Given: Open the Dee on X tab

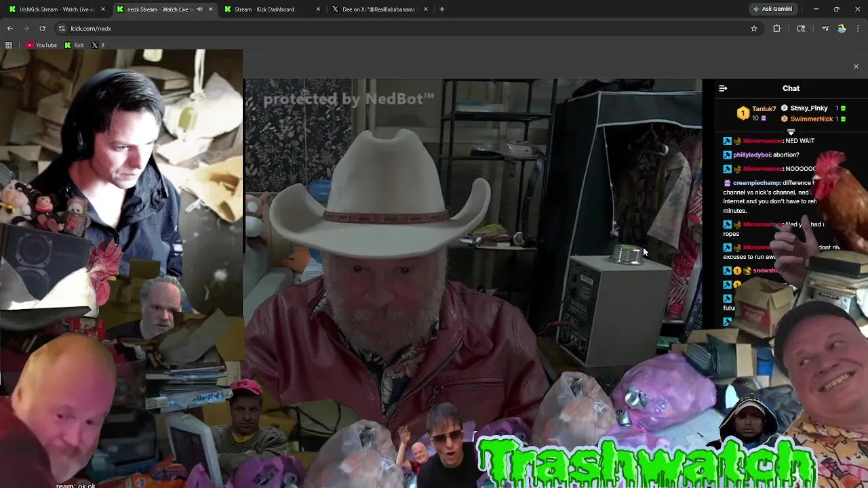Looking at the screenshot, I should (378, 9).
